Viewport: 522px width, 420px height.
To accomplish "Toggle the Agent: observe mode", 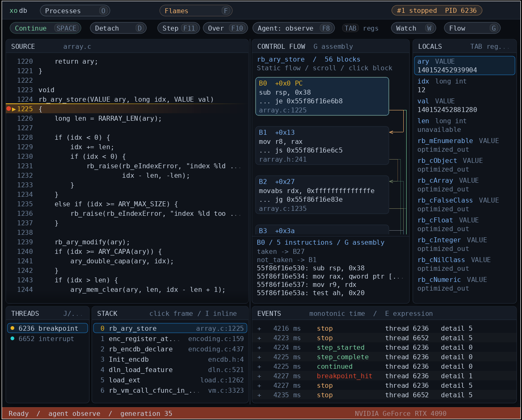I will tap(294, 28).
